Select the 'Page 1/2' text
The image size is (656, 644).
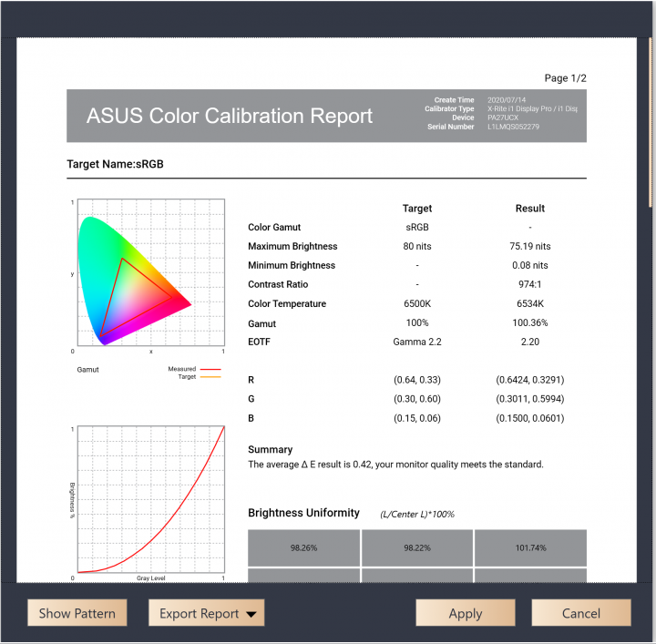(x=565, y=78)
